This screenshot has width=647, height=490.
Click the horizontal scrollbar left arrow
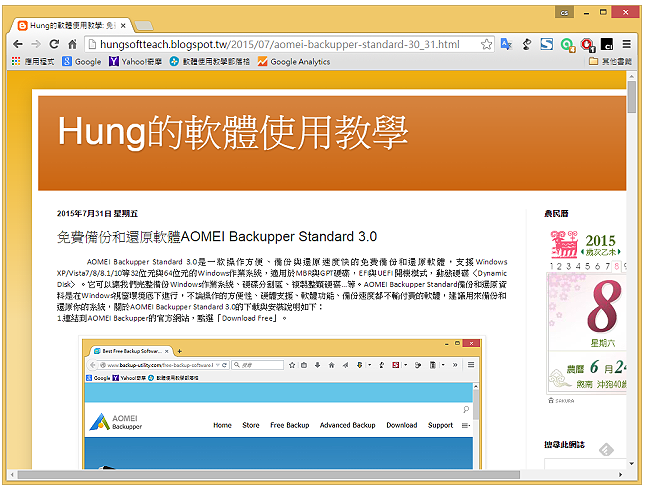12,475
